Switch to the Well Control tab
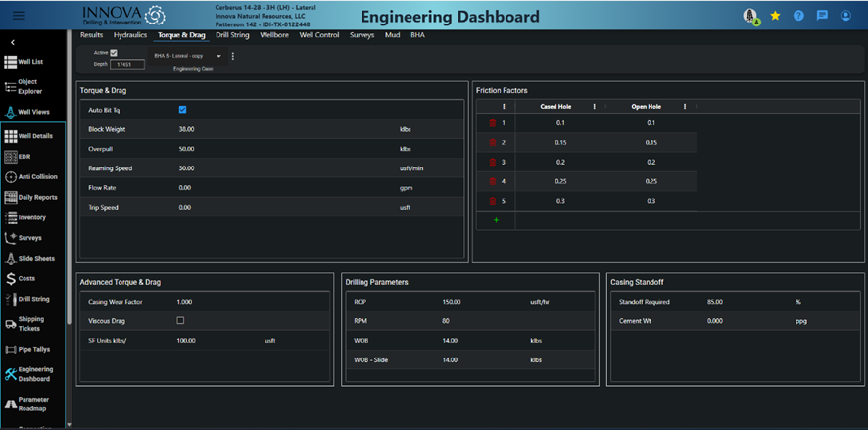This screenshot has width=868, height=430. [319, 35]
